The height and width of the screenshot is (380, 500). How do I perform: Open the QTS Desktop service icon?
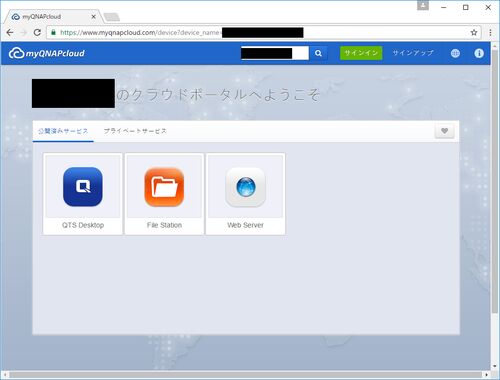(x=83, y=187)
